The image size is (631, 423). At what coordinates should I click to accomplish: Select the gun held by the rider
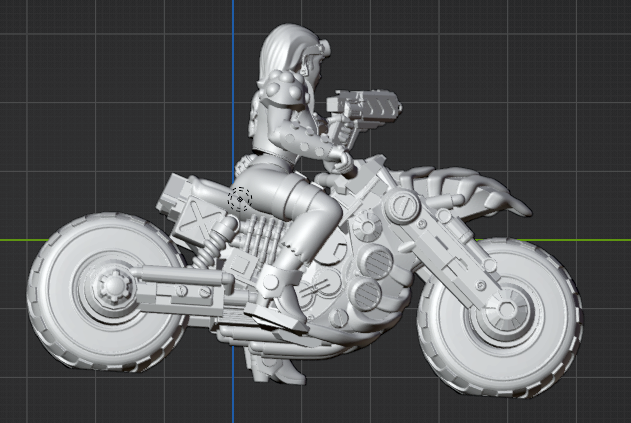click(362, 106)
